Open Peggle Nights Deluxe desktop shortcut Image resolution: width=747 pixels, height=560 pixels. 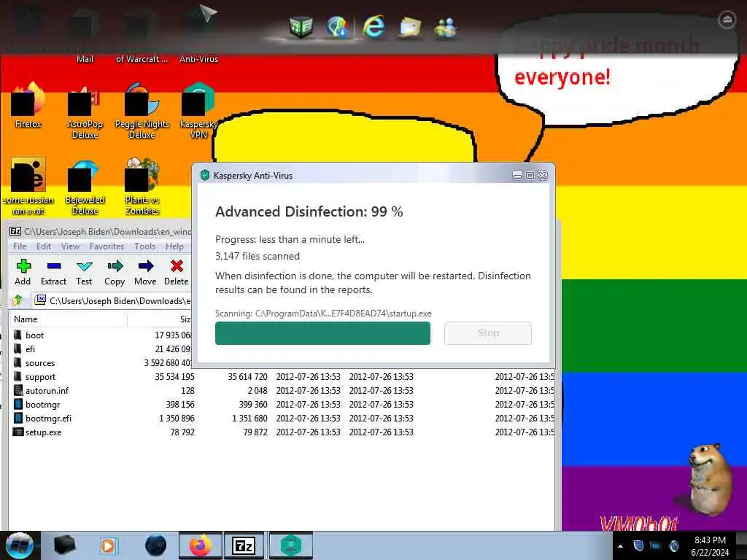(x=142, y=111)
